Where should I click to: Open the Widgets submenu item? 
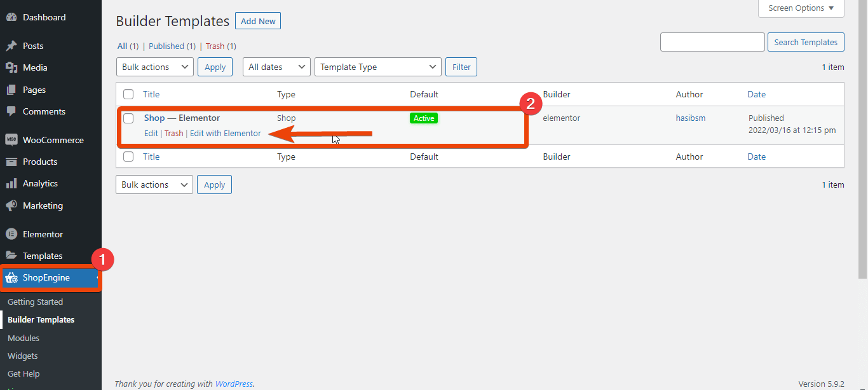23,356
